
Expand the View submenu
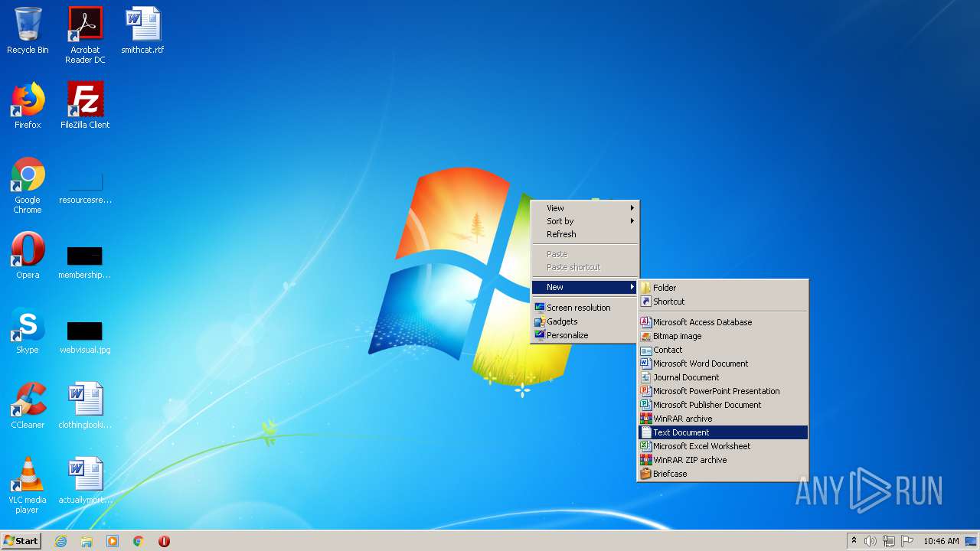[x=585, y=208]
